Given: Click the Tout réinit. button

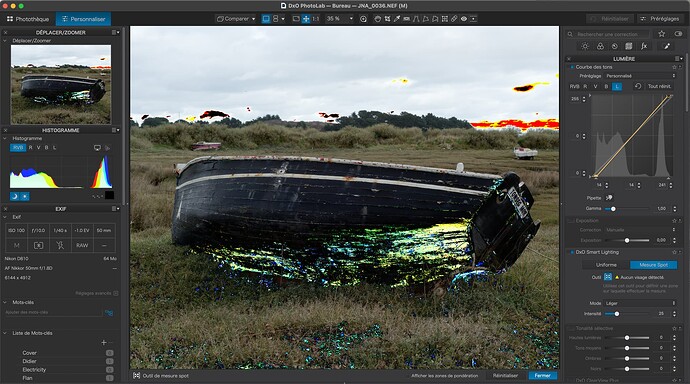Looking at the screenshot, I should point(659,86).
